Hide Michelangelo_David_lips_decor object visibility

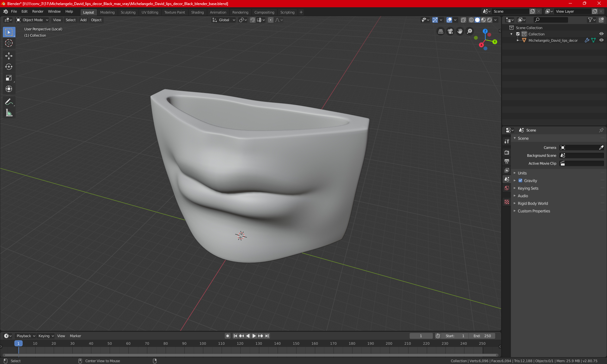coord(601,40)
